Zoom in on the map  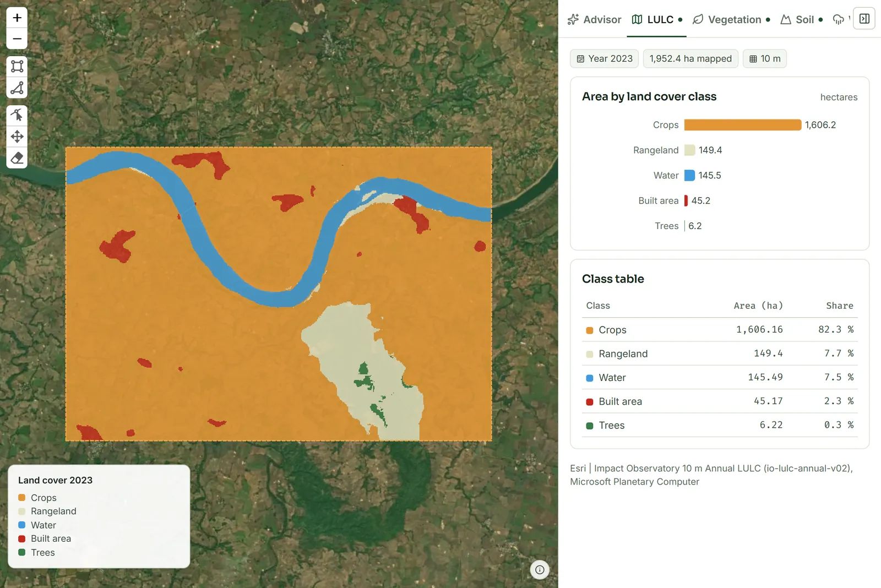coord(17,18)
